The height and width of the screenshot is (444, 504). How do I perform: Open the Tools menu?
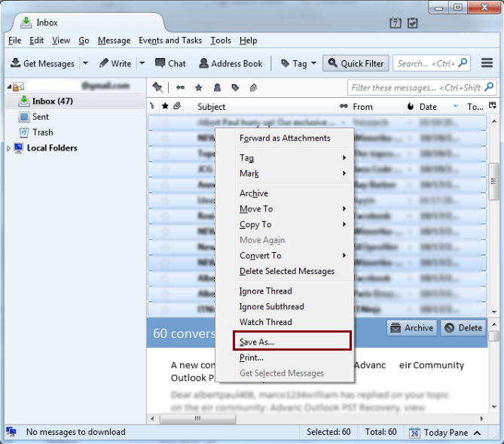click(x=221, y=41)
